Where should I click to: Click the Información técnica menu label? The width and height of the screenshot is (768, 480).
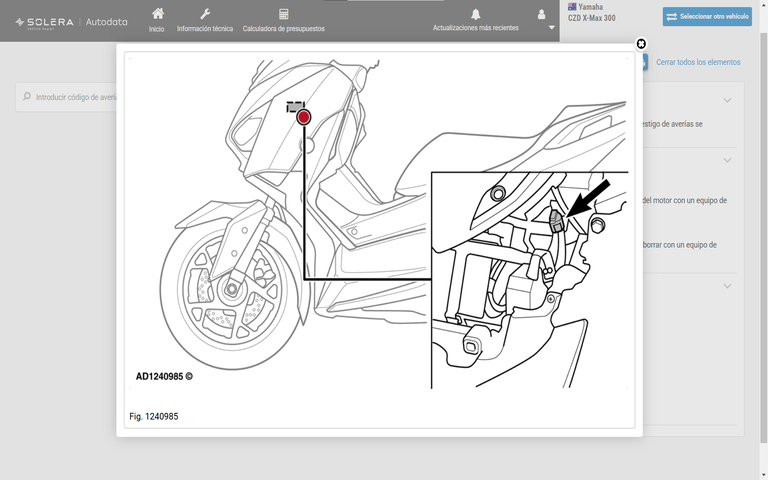pos(205,29)
